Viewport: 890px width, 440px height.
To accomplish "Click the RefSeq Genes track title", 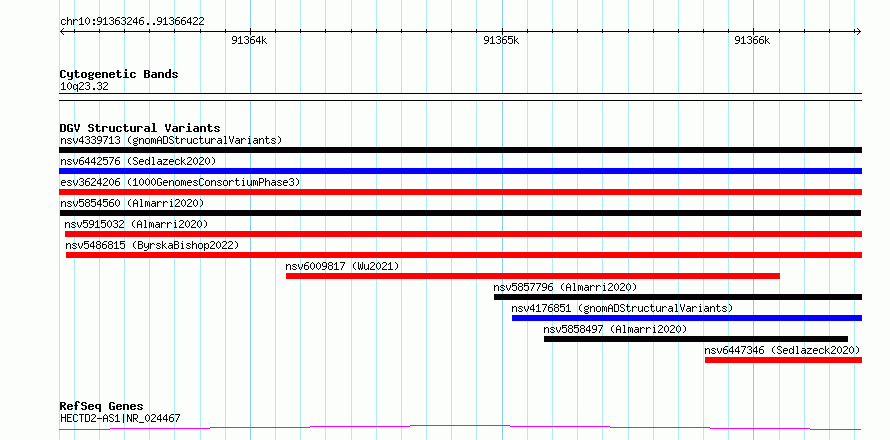I will 101,407.
